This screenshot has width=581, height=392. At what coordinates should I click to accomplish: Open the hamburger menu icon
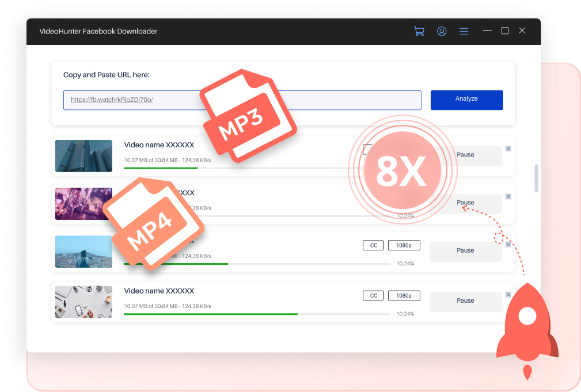[x=464, y=31]
